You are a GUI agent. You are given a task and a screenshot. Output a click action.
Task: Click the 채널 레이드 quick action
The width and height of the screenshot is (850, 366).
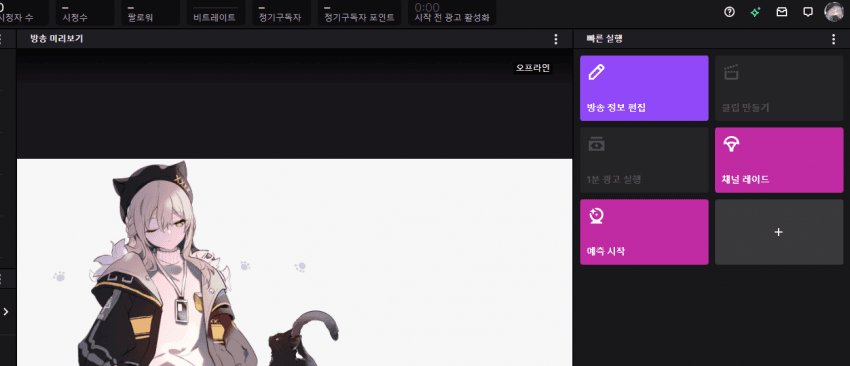click(779, 160)
